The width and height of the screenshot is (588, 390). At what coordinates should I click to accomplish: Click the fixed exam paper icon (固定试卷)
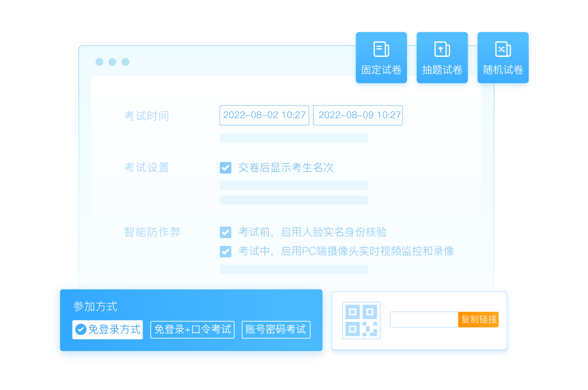pyautogui.click(x=381, y=50)
